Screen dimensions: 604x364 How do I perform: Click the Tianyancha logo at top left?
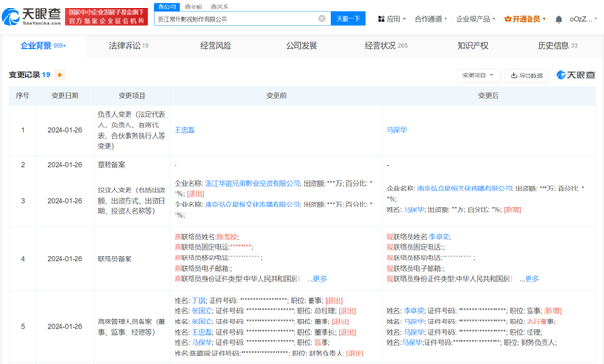click(31, 17)
